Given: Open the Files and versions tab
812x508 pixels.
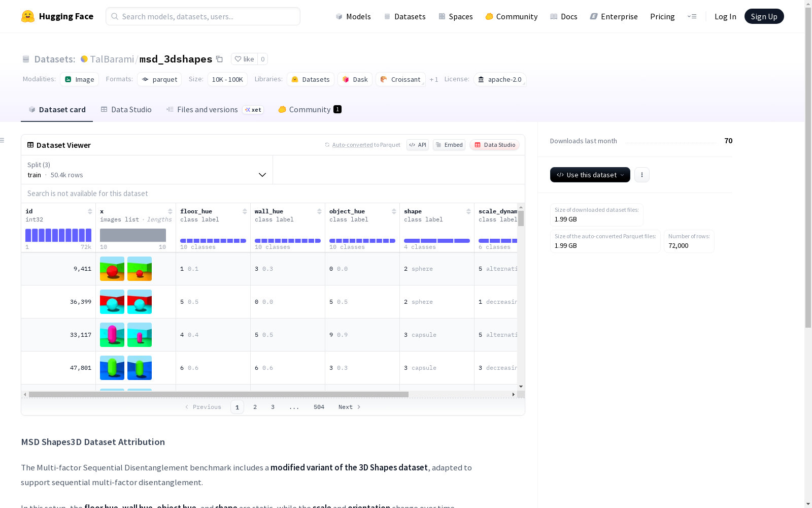Looking at the screenshot, I should coord(215,110).
